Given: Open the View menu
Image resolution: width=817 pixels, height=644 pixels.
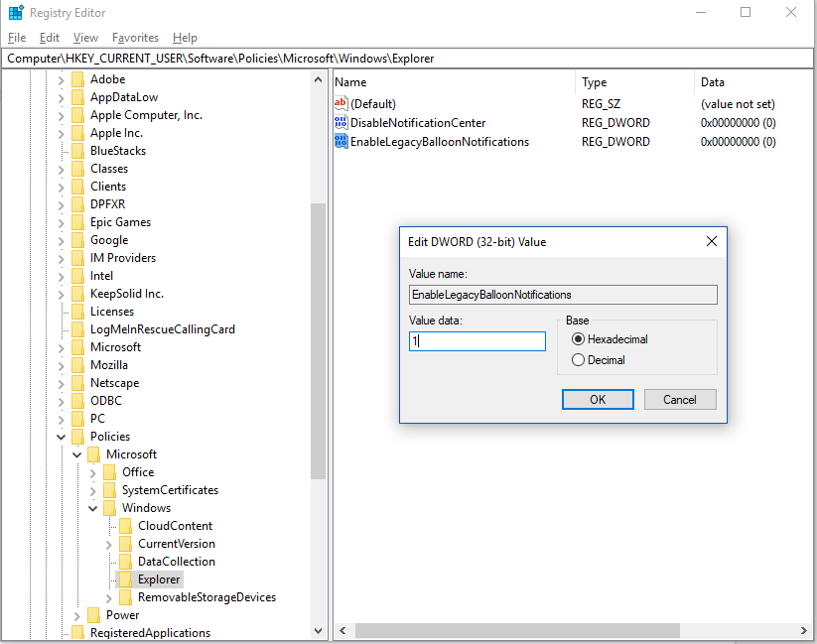Looking at the screenshot, I should point(85,38).
